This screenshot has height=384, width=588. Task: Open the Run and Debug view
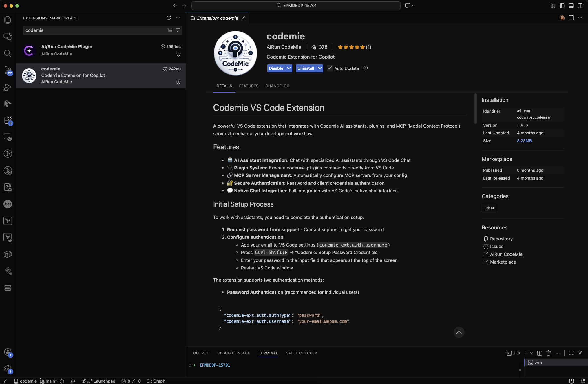click(x=8, y=87)
